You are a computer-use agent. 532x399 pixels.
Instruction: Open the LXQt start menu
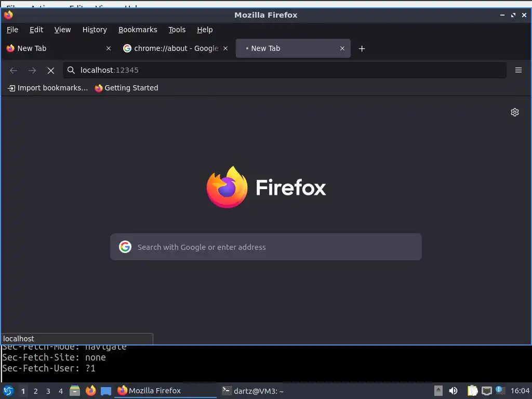[8, 391]
